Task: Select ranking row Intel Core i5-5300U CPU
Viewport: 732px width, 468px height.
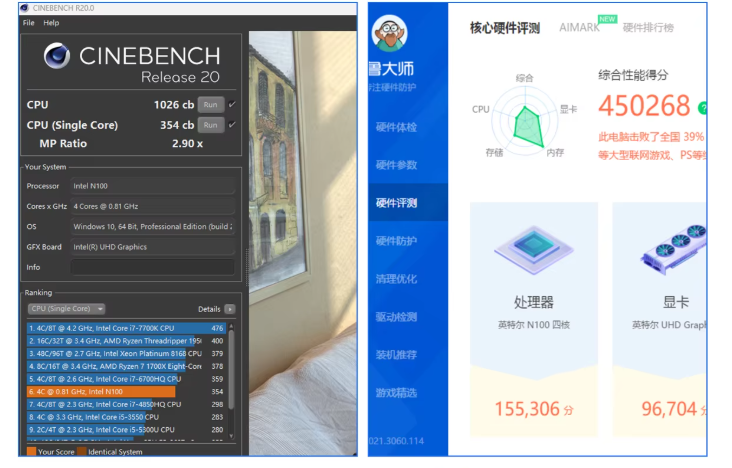Action: tap(126, 430)
